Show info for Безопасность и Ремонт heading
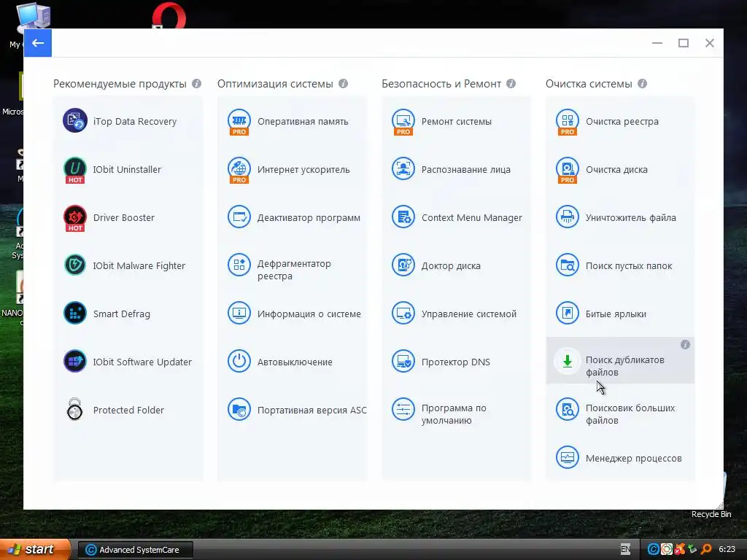This screenshot has width=747, height=560. 511,84
